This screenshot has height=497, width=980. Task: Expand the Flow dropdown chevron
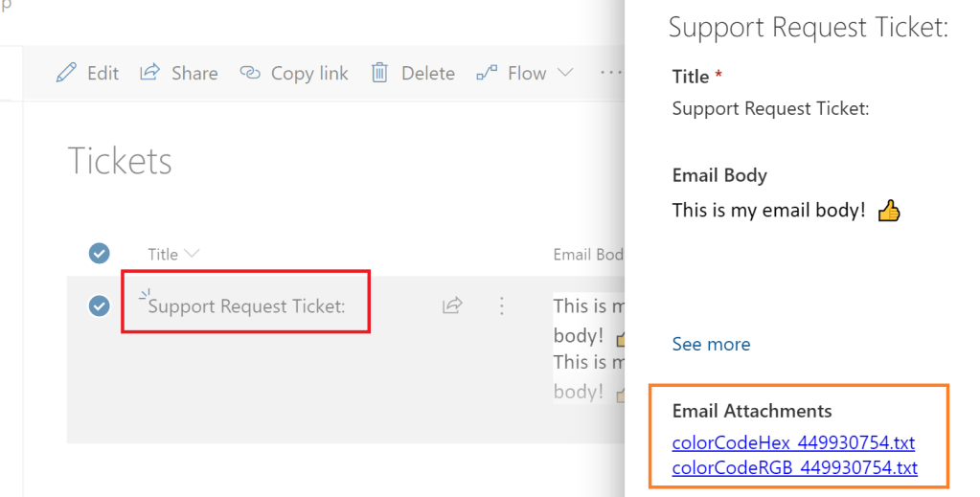(565, 73)
